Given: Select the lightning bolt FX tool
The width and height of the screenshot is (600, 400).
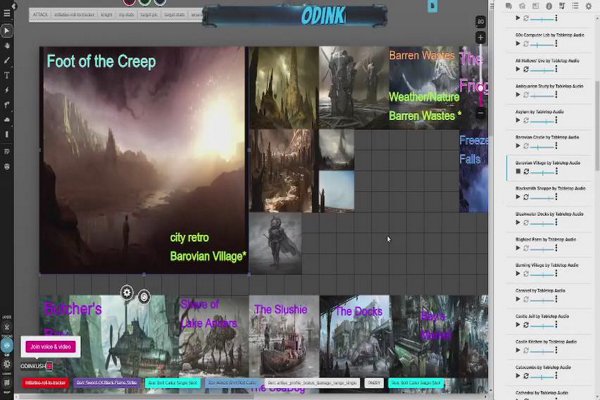Looking at the screenshot, I should point(7,90).
